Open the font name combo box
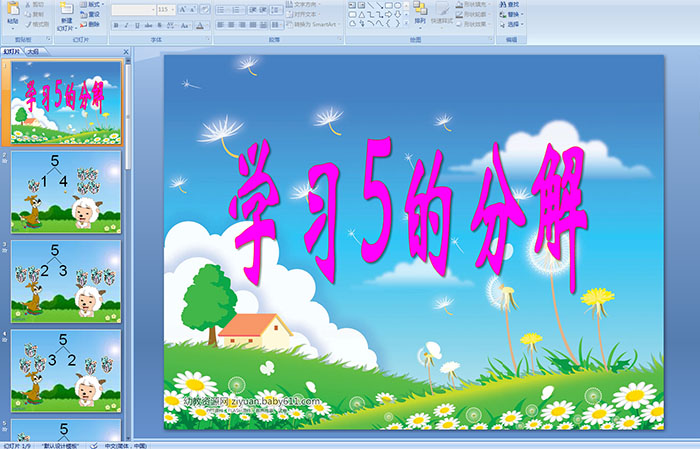Viewport: 700px width, 449px height. click(x=133, y=9)
